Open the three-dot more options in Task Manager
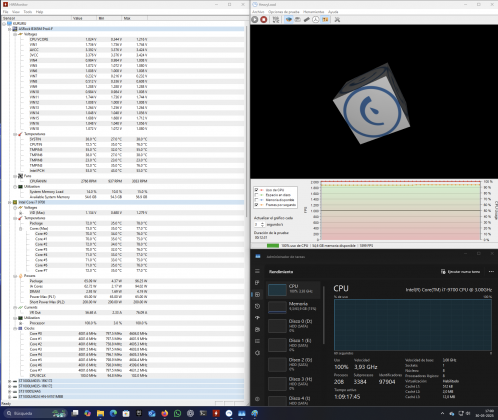Screen dimensions: 498x420 [491, 272]
